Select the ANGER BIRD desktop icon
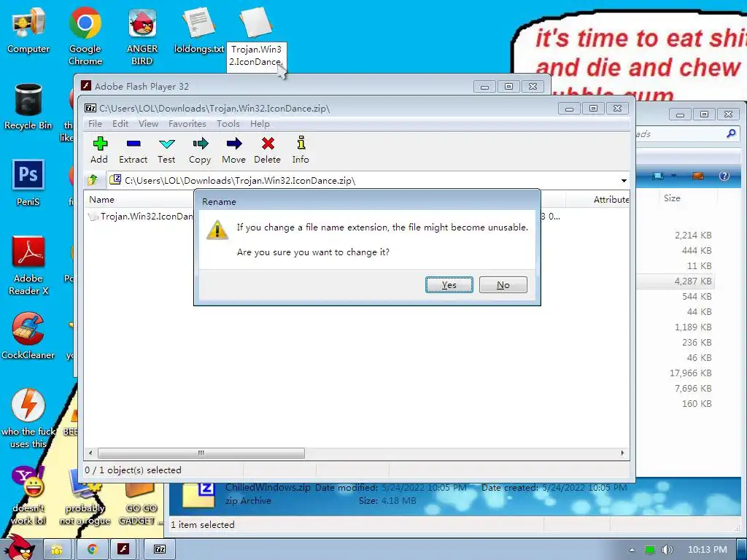The height and width of the screenshot is (560, 747). (x=142, y=36)
